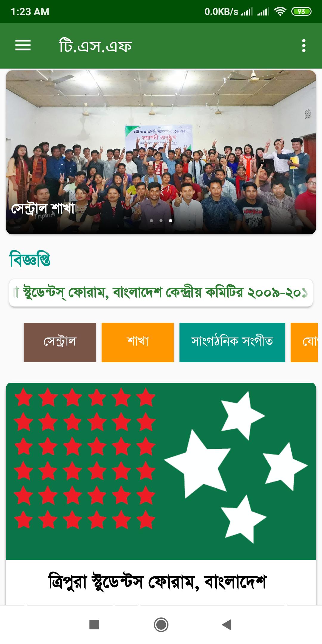This screenshot has height=644, width=322.
Task: Open the hamburger navigation menu
Action: pos(23,45)
